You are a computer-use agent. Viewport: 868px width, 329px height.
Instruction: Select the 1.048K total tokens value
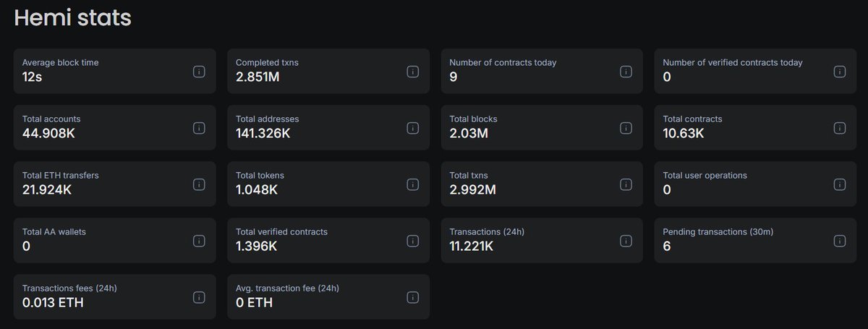click(x=257, y=189)
